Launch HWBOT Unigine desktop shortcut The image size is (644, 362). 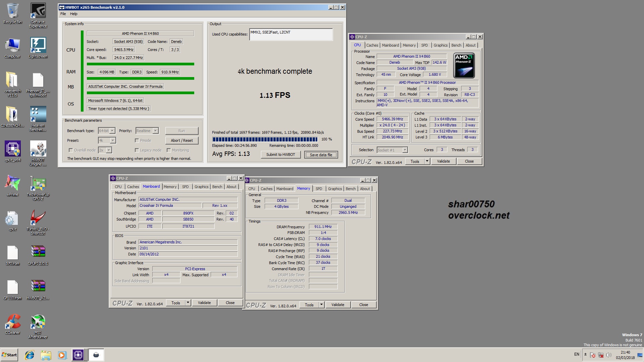[x=38, y=154]
